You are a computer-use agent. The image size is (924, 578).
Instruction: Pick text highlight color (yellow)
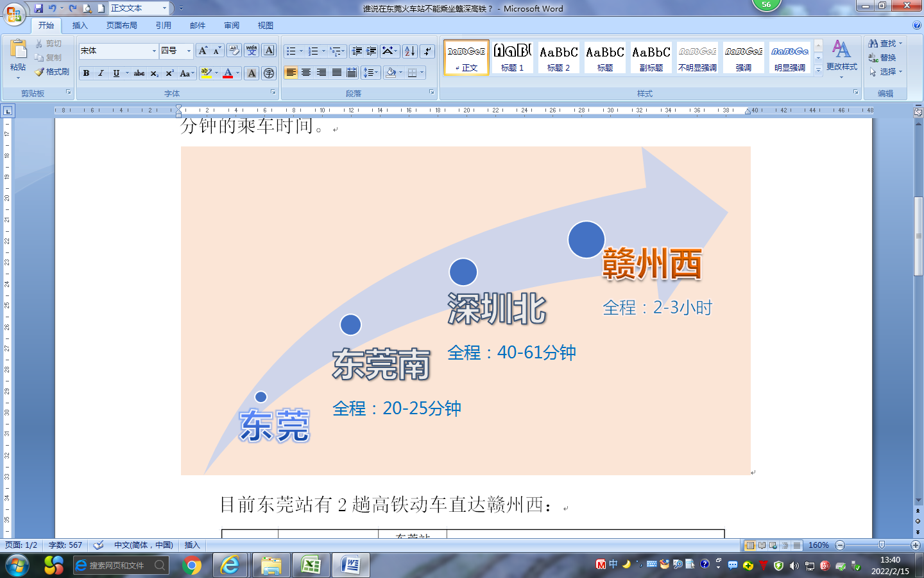205,73
